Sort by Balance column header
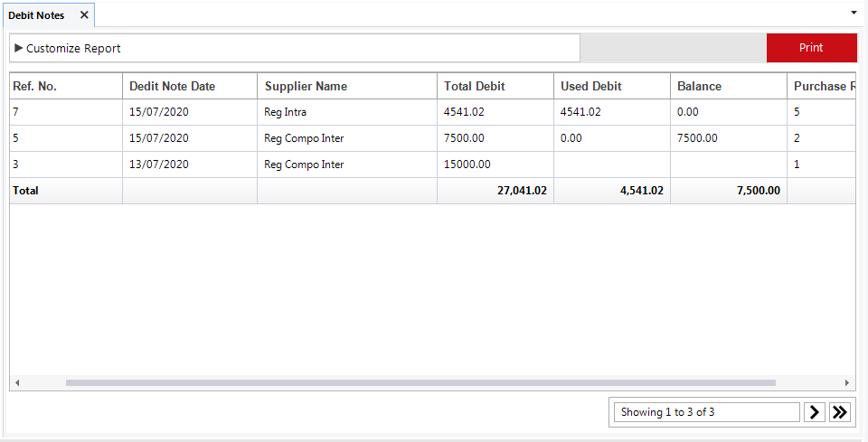 [x=729, y=86]
